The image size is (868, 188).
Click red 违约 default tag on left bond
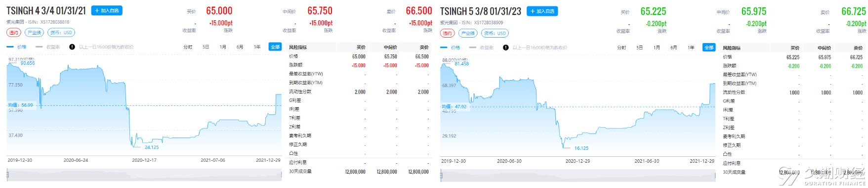point(14,33)
